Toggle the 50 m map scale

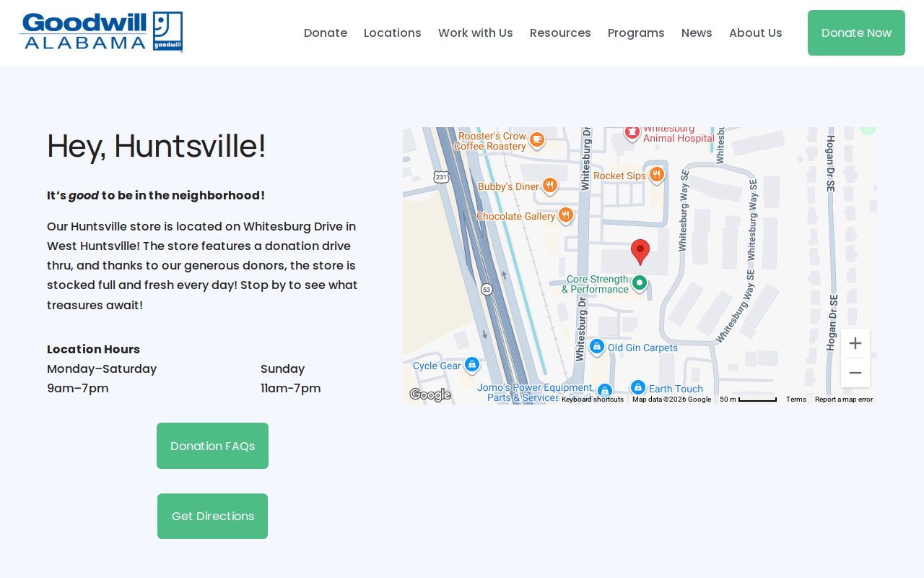[748, 400]
